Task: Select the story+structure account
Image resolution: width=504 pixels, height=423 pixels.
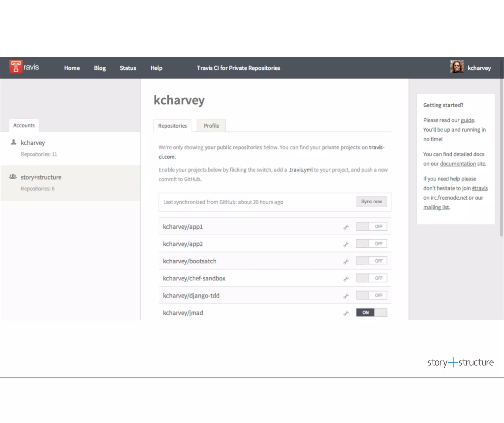Action: click(70, 183)
